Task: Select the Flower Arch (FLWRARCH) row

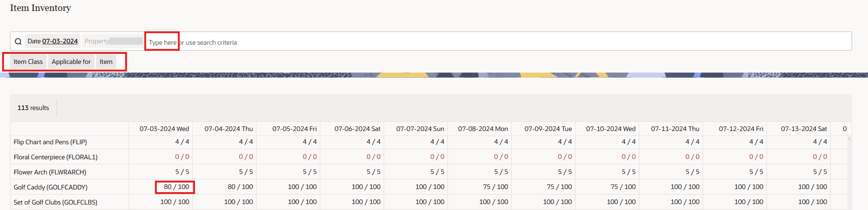Action: pyautogui.click(x=428, y=172)
